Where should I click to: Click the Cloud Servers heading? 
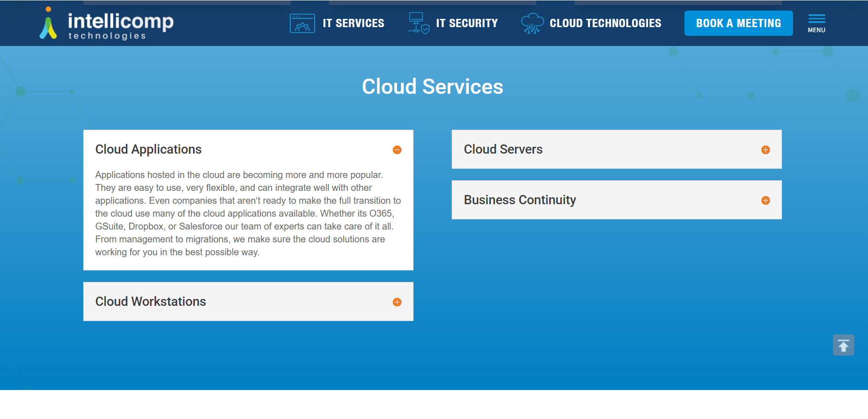point(503,149)
